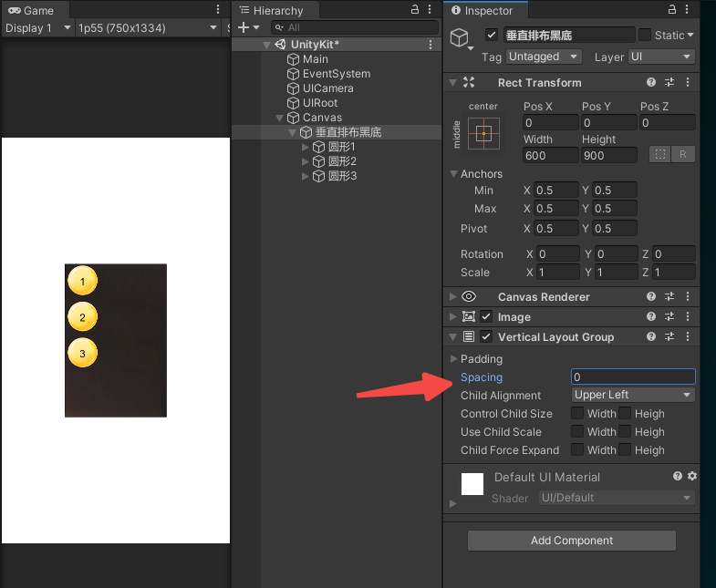Open UnityKit scene options menu
The image size is (716, 588).
(x=431, y=45)
